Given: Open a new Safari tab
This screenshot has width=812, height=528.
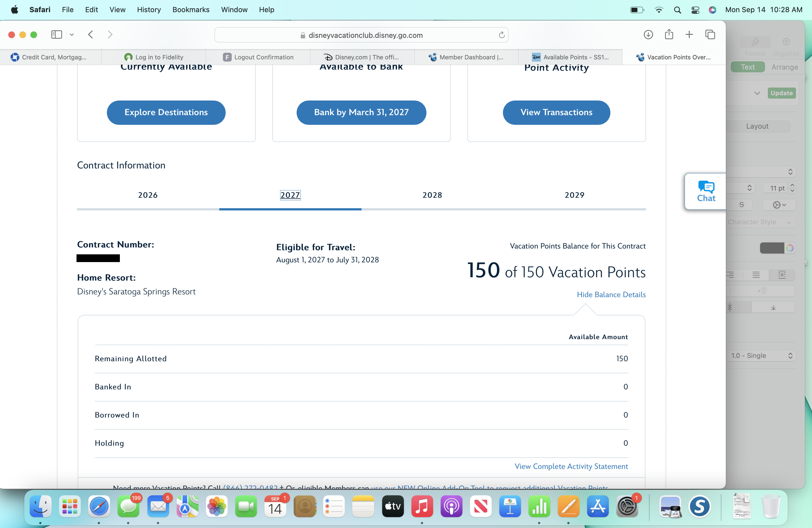Looking at the screenshot, I should [x=689, y=35].
